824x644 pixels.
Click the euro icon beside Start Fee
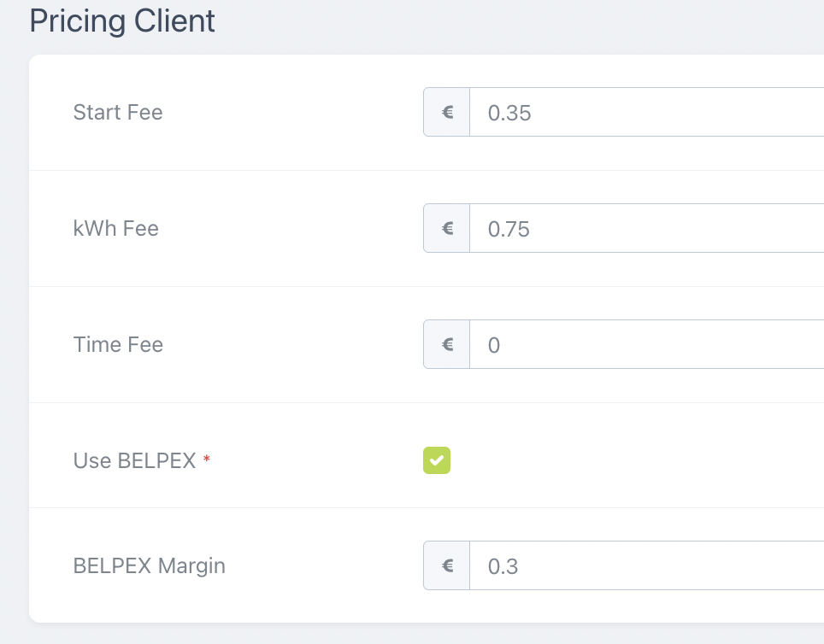click(x=447, y=112)
